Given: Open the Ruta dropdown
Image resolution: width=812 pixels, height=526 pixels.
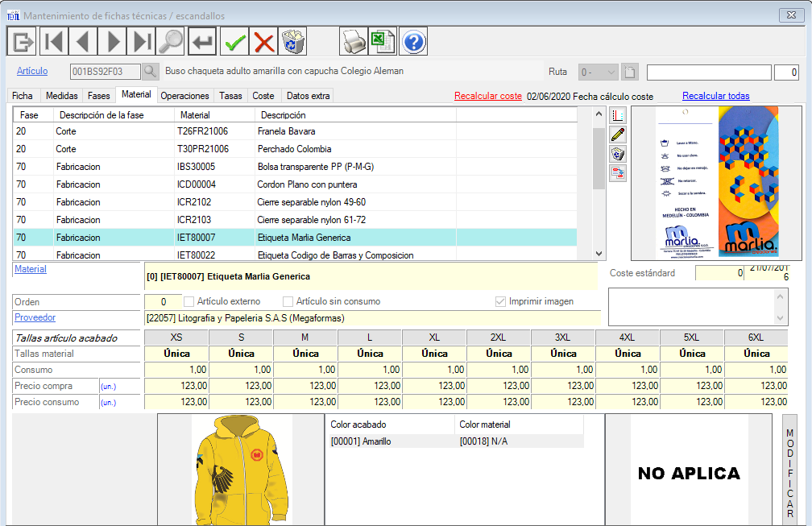Looking at the screenshot, I should [x=598, y=72].
